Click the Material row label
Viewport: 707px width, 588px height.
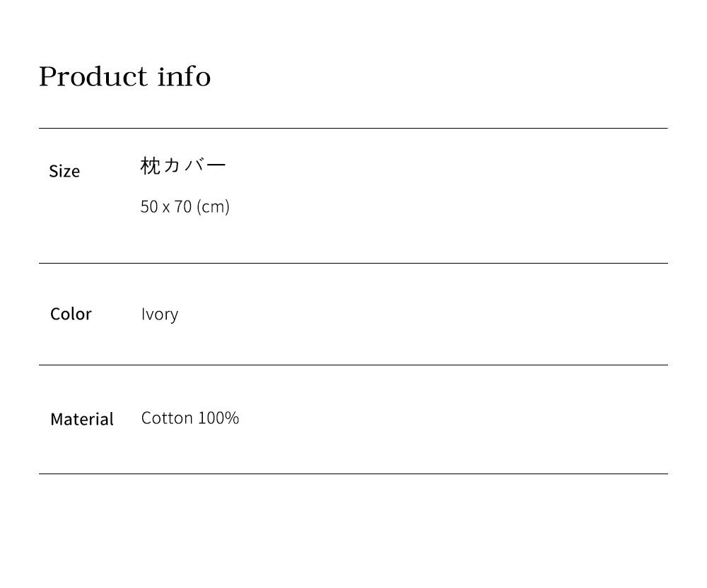[82, 419]
